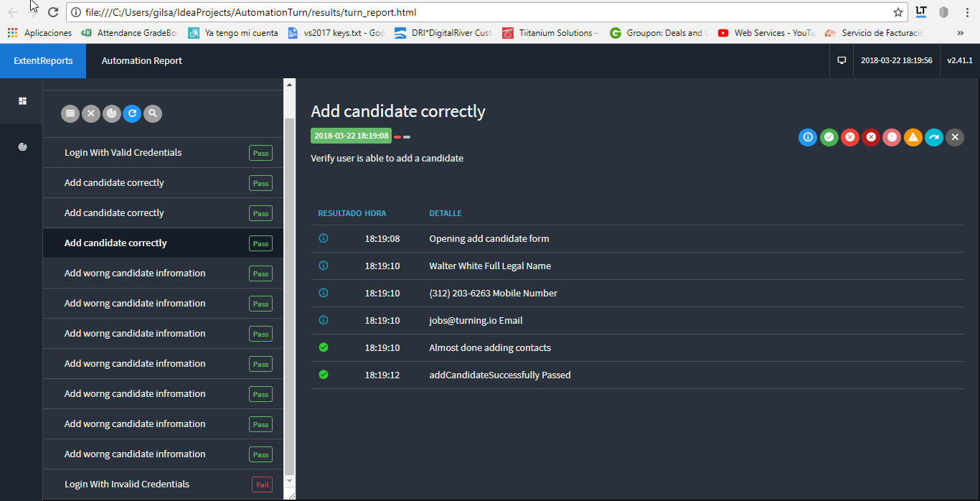The width and height of the screenshot is (980, 501).
Task: Click the 18:19:12 time cell
Action: tap(382, 375)
